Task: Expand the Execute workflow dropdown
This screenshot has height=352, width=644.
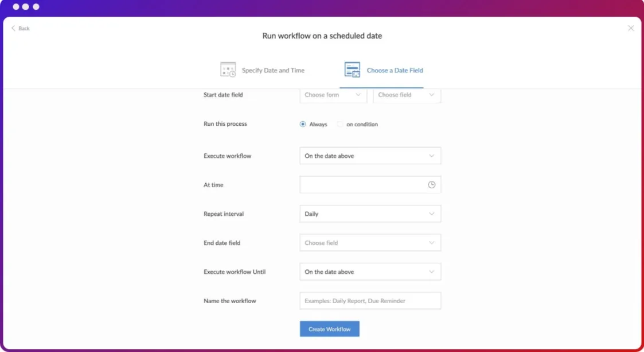Action: pos(370,156)
